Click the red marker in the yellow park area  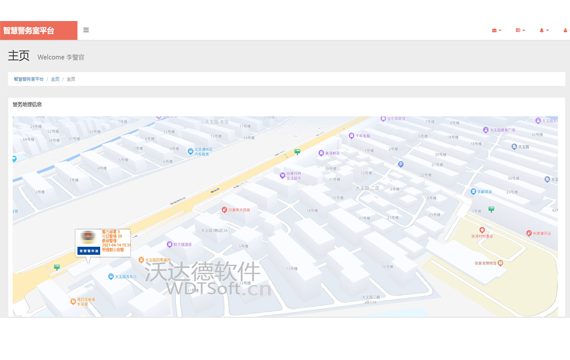(x=482, y=230)
